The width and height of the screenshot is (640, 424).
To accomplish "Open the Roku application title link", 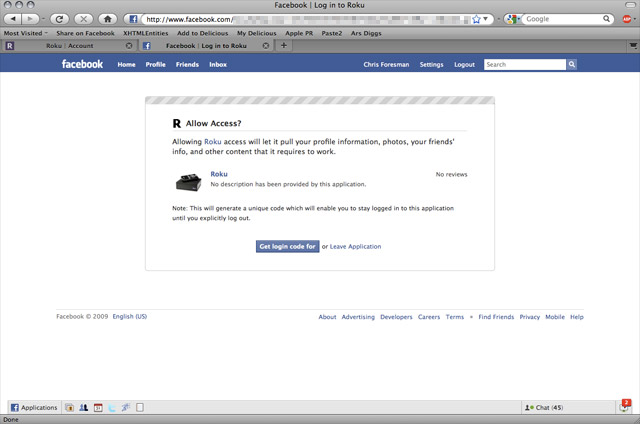I will coord(219,174).
